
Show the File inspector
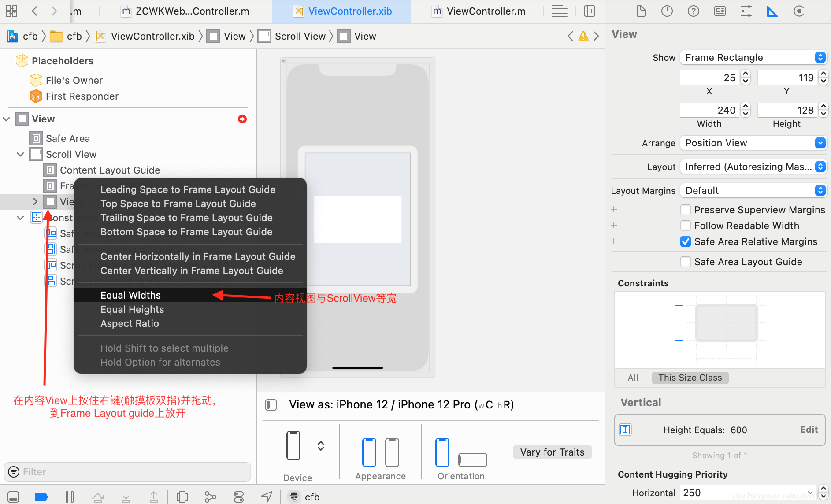[641, 11]
